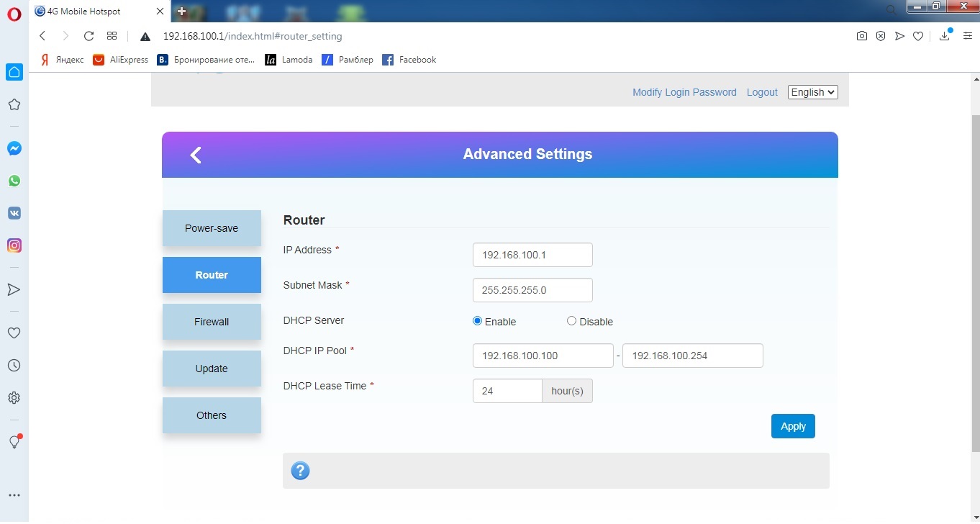The height and width of the screenshot is (524, 980).
Task: Click the blue question mark help icon
Action: (x=300, y=471)
